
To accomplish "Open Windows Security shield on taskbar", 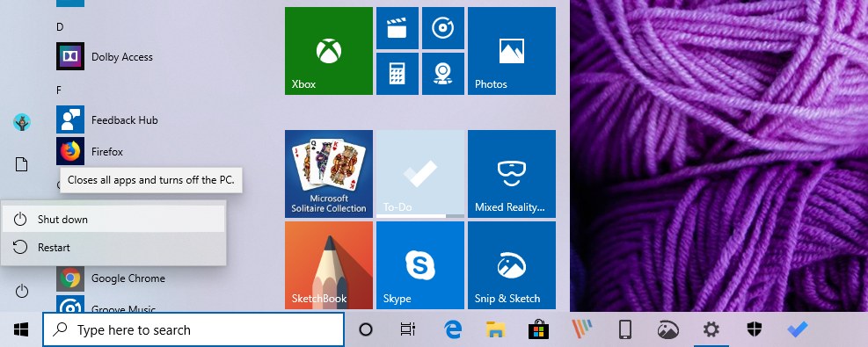I will pyautogui.click(x=754, y=330).
